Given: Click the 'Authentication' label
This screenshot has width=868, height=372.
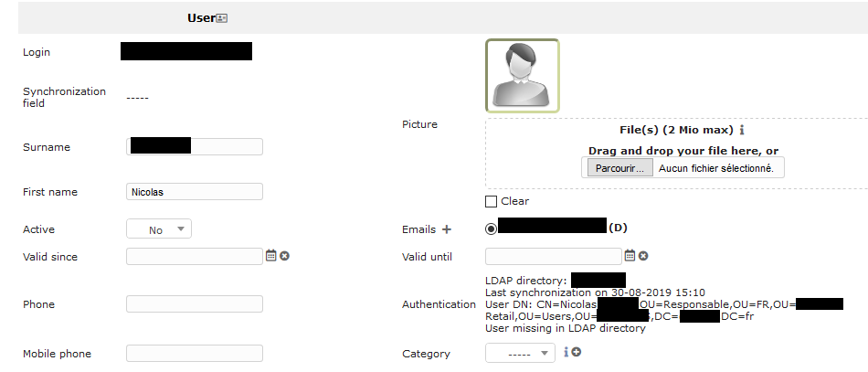Looking at the screenshot, I should (439, 304).
